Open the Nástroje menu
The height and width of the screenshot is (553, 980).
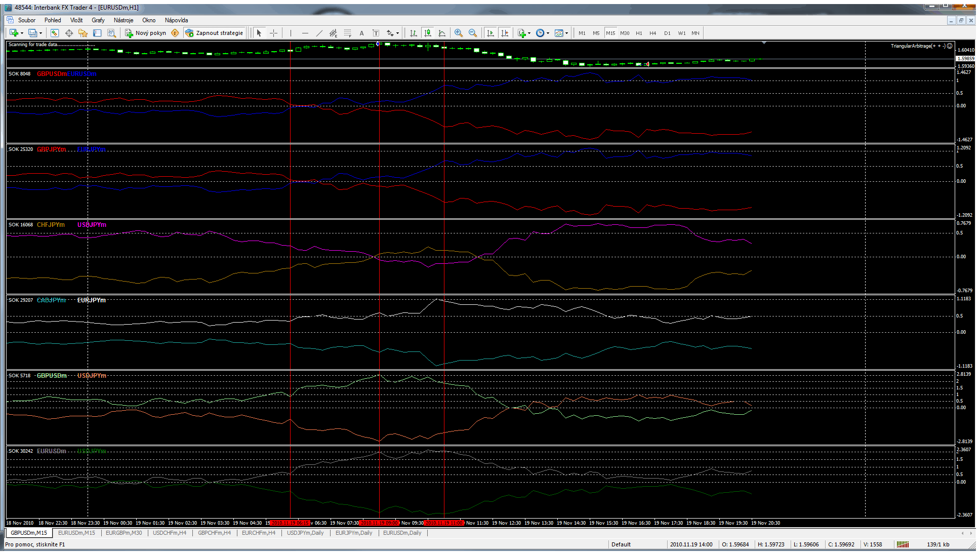click(123, 20)
